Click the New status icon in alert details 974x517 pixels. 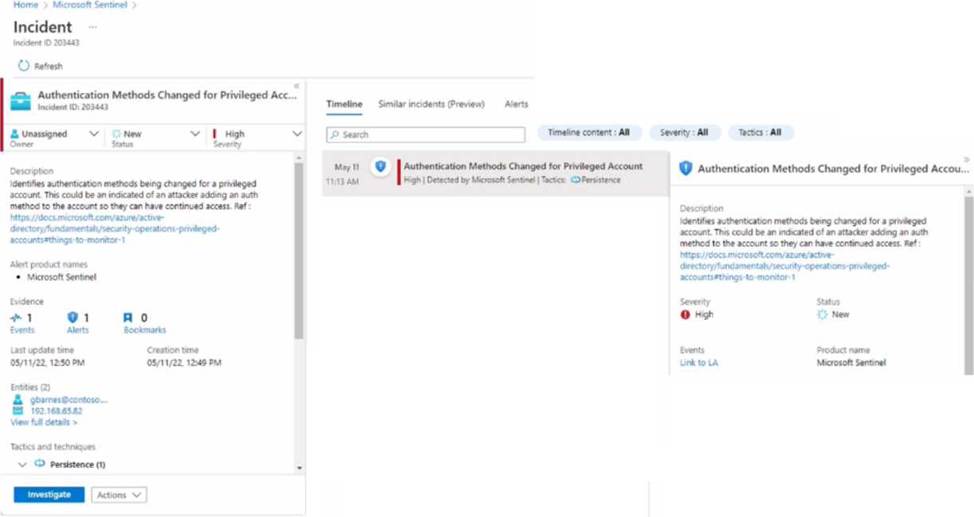click(x=822, y=314)
